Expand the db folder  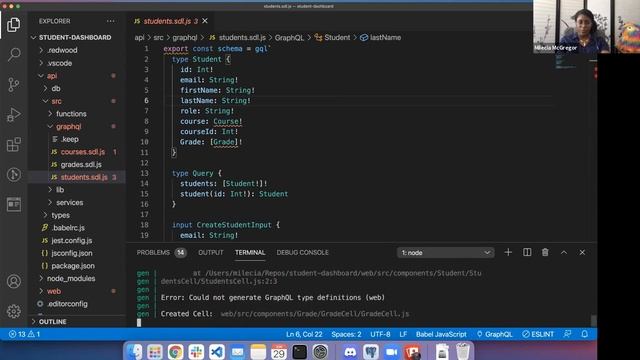tap(56, 89)
